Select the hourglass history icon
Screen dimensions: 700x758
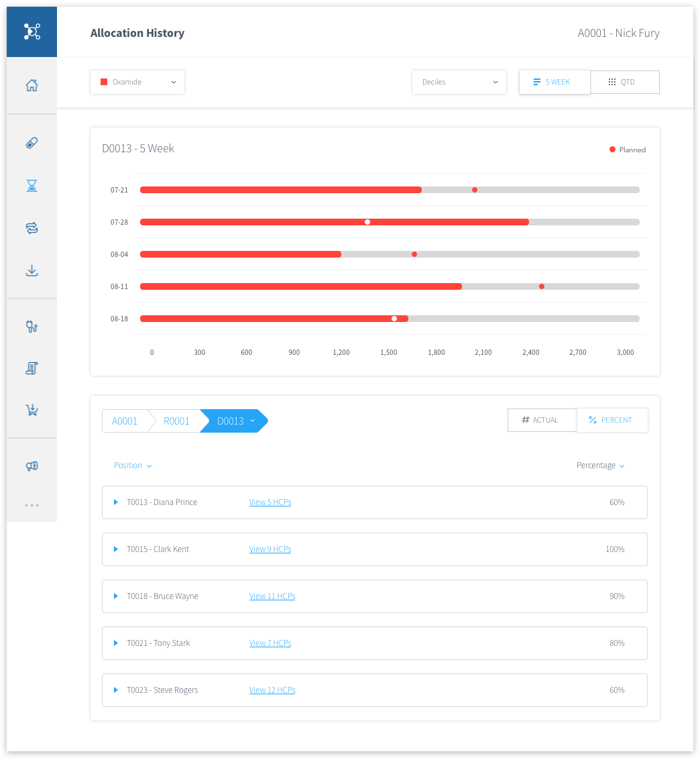[32, 186]
